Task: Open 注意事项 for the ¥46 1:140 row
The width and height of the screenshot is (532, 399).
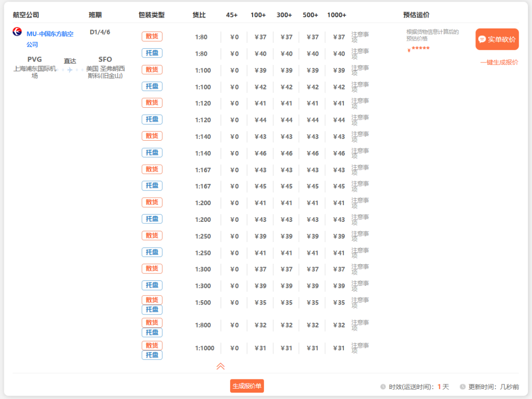Action: (x=360, y=153)
